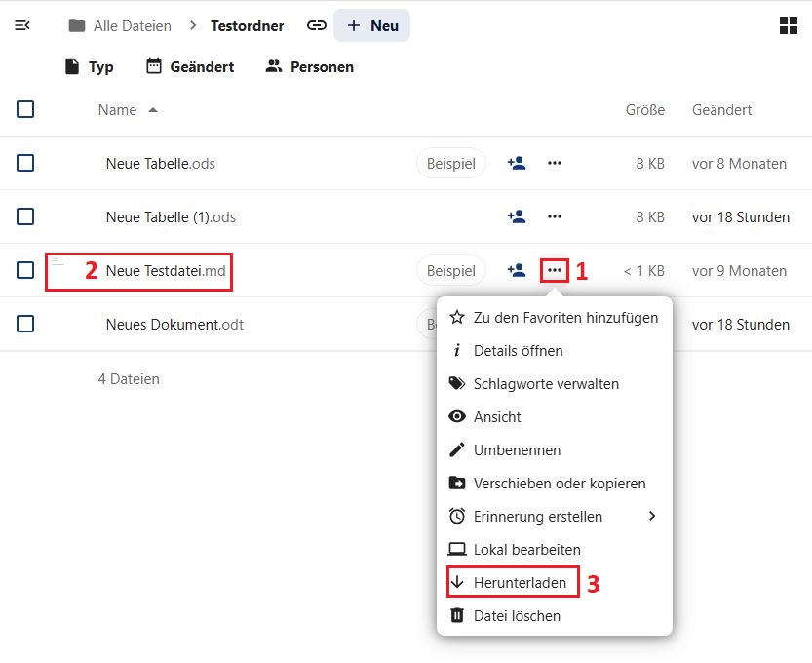Viewport: 812px width, 663px height.
Task: Click the Neu button
Action: click(x=372, y=26)
